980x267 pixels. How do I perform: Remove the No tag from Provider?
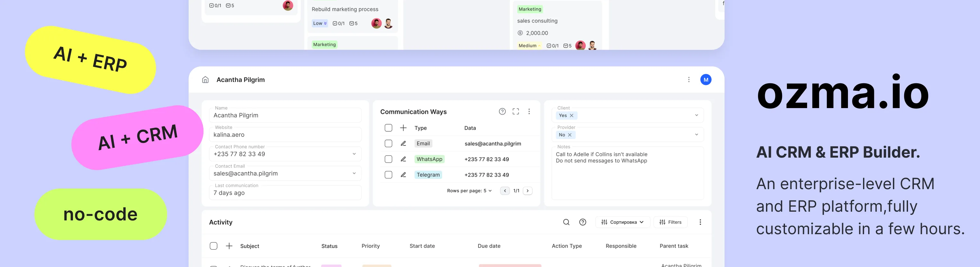[x=569, y=135]
